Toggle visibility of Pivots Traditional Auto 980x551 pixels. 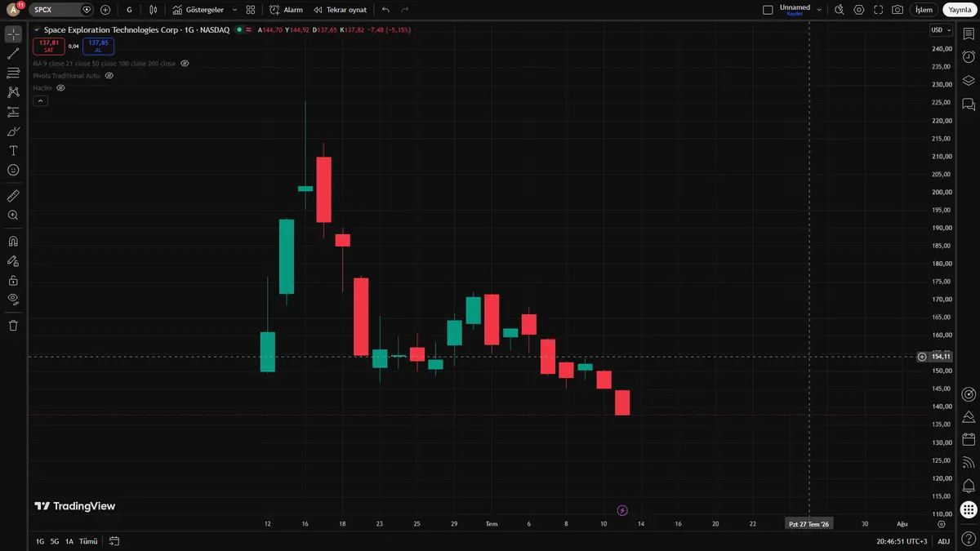click(x=109, y=75)
